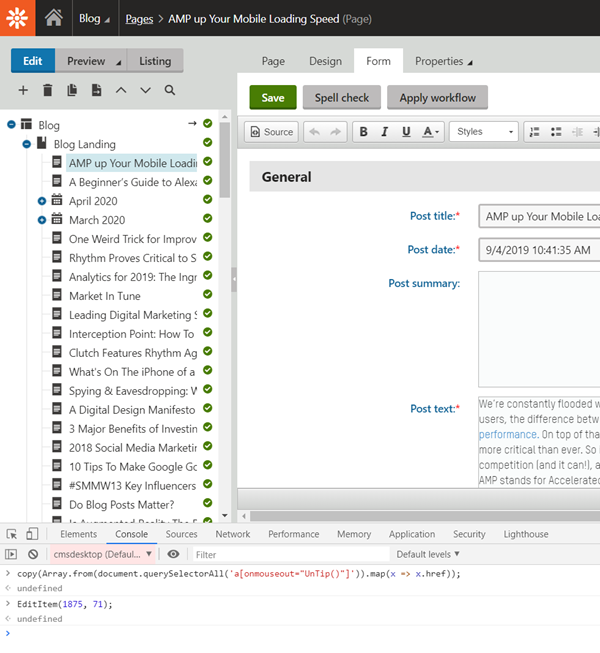The image size is (600, 653).
Task: Delete page using trash icon
Action: [x=48, y=90]
